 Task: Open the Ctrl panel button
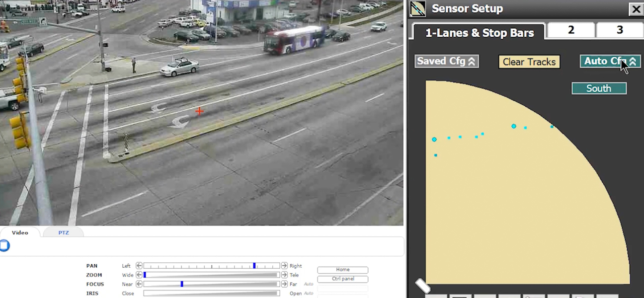click(343, 279)
